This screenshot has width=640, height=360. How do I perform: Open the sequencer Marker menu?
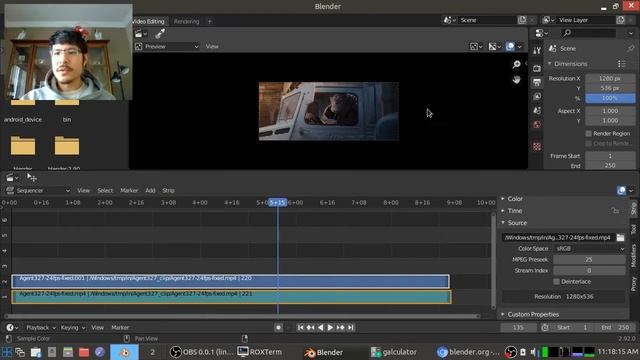pos(129,191)
